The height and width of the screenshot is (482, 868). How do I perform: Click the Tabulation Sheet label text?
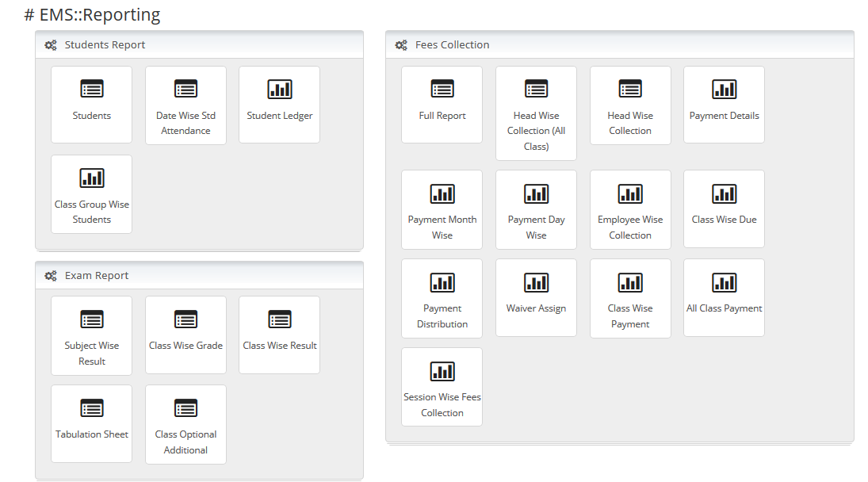(x=92, y=434)
